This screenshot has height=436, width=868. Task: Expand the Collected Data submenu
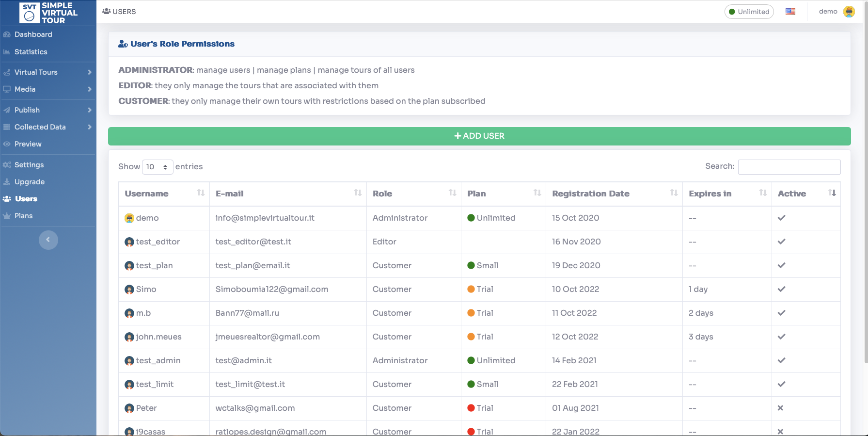90,127
